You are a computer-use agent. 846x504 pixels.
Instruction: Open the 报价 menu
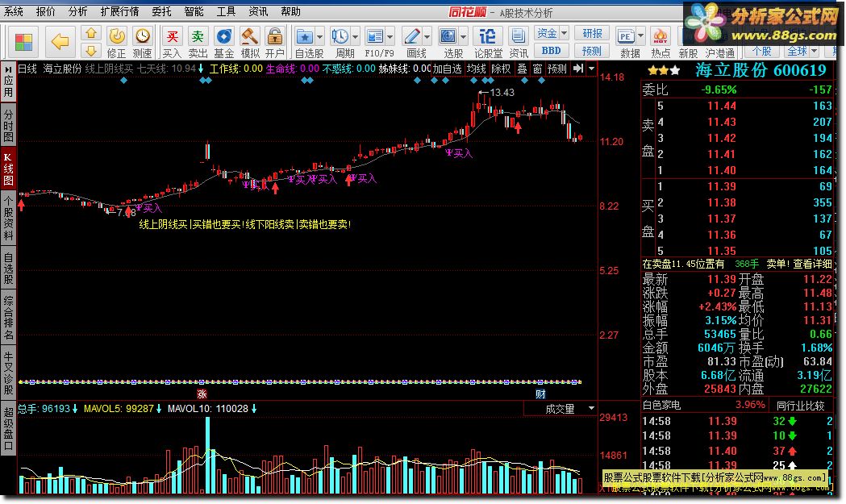[46, 11]
